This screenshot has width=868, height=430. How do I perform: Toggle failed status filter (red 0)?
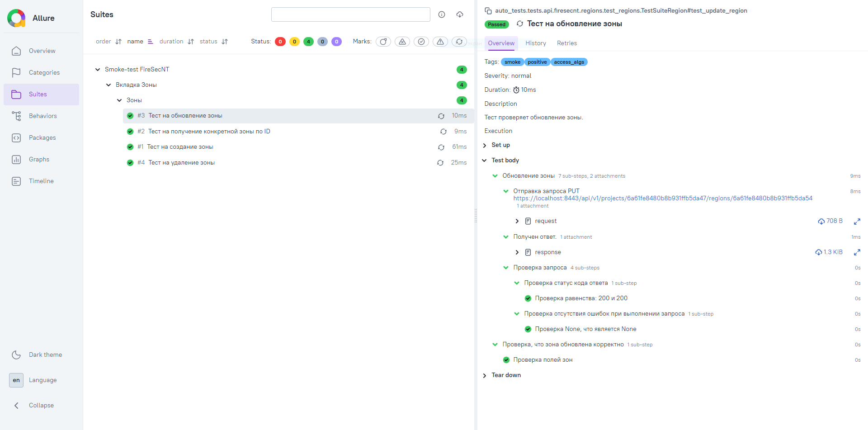pyautogui.click(x=280, y=42)
